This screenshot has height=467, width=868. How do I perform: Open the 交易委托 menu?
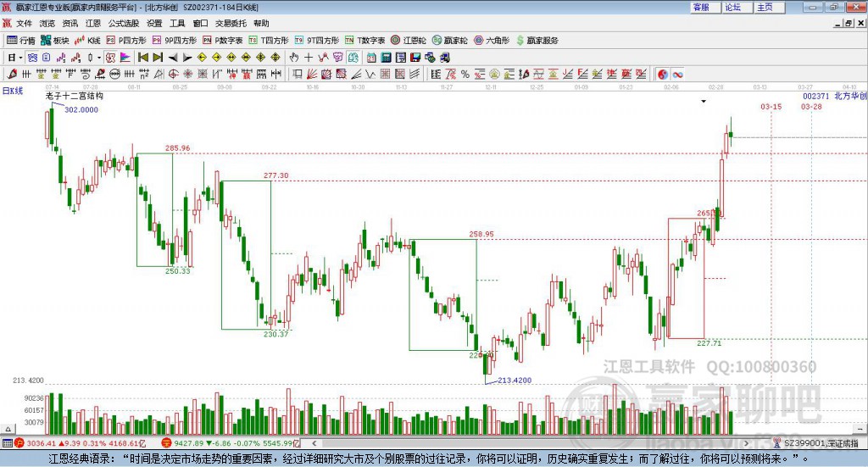pos(231,23)
